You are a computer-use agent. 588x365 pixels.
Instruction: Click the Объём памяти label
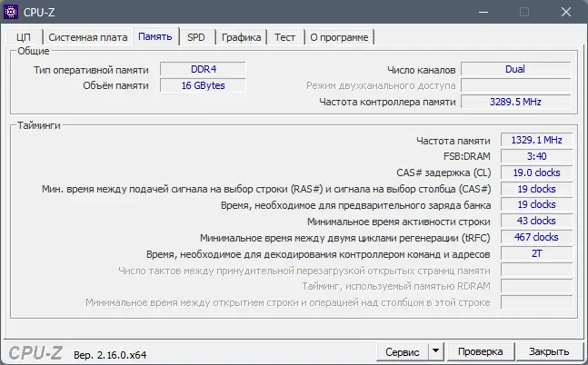coord(116,86)
